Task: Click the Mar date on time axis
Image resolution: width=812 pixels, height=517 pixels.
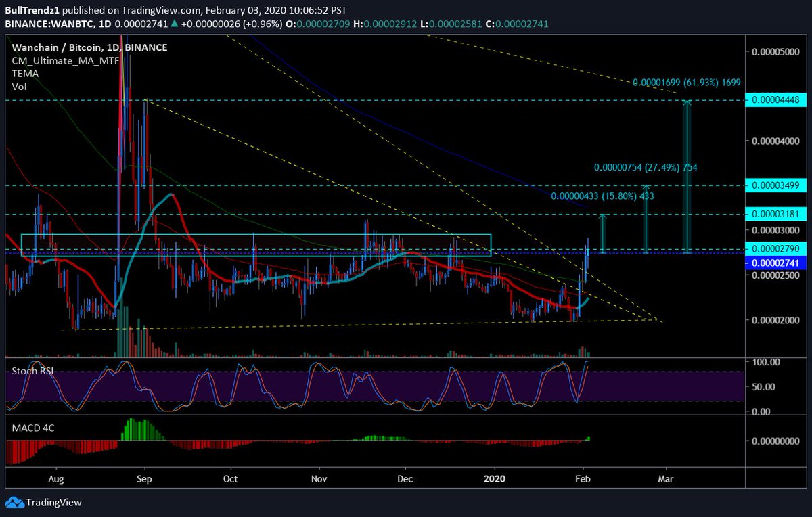Action: coord(666,479)
